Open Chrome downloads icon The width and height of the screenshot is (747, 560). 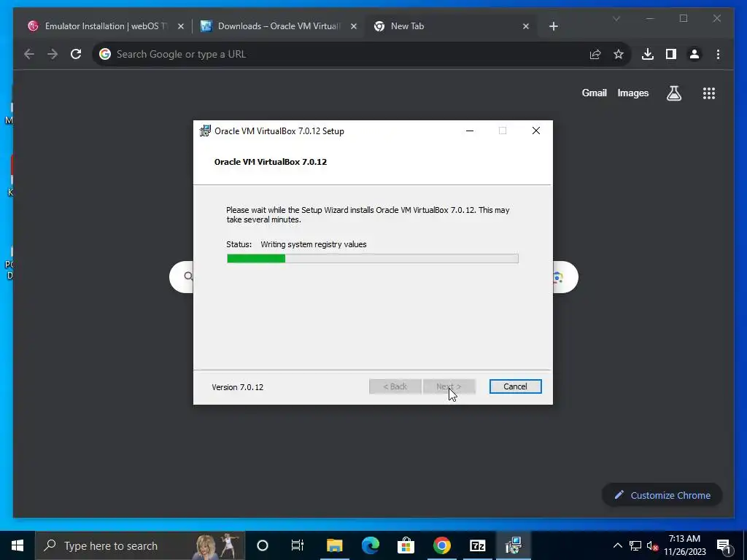pyautogui.click(x=648, y=54)
